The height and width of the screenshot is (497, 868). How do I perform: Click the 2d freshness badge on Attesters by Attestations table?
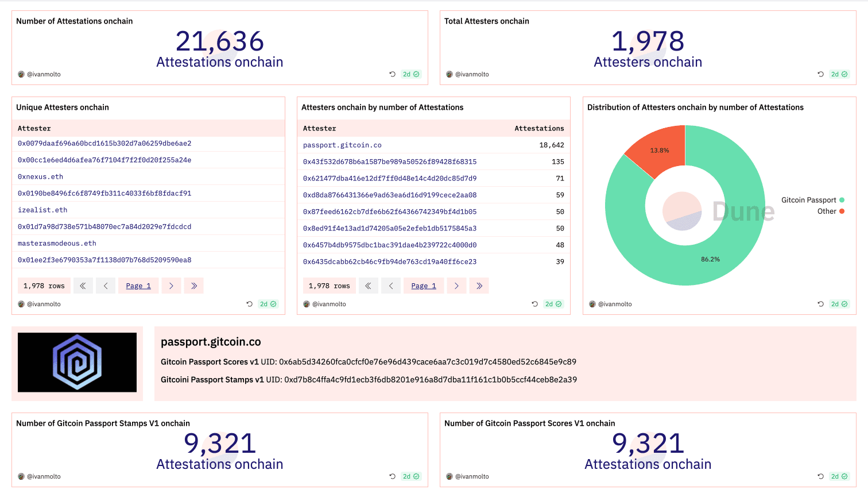[553, 304]
